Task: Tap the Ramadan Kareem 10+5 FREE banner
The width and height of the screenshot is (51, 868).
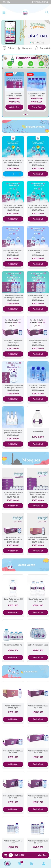Action: pyautogui.click(x=25, y=32)
